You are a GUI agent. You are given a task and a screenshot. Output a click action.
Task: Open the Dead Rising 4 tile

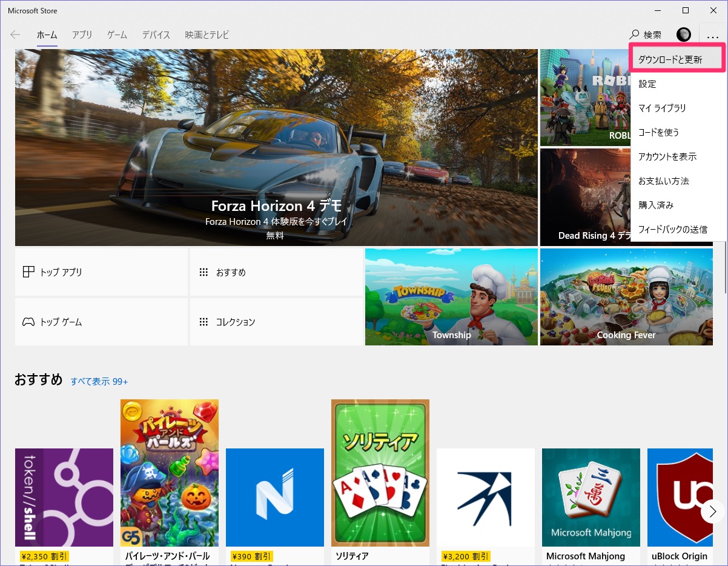[585, 197]
